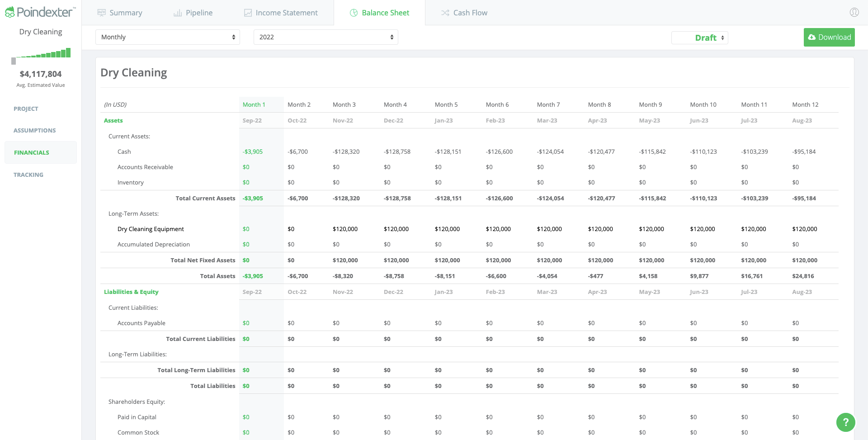The height and width of the screenshot is (440, 868).
Task: Switch to the Pipeline tab
Action: pyautogui.click(x=193, y=13)
